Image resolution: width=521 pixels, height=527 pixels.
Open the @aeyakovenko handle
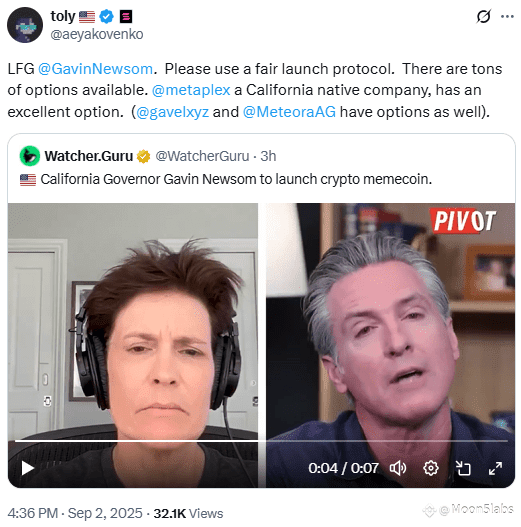pos(97,34)
